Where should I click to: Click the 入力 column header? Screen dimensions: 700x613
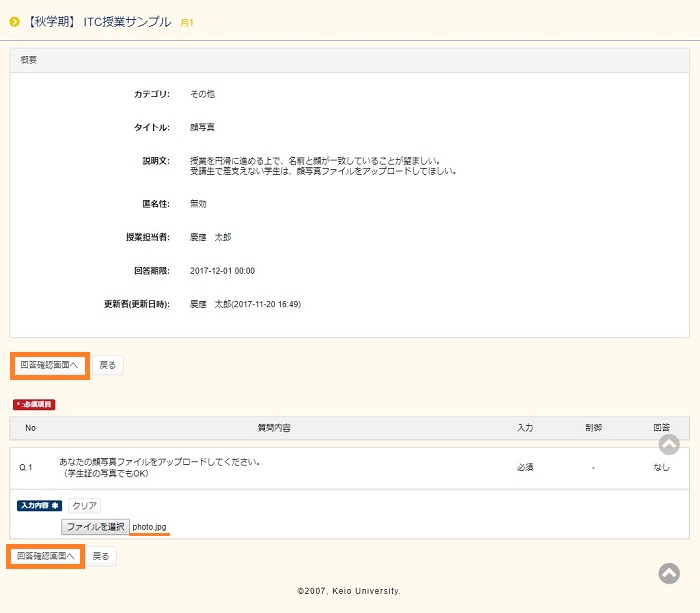point(525,428)
